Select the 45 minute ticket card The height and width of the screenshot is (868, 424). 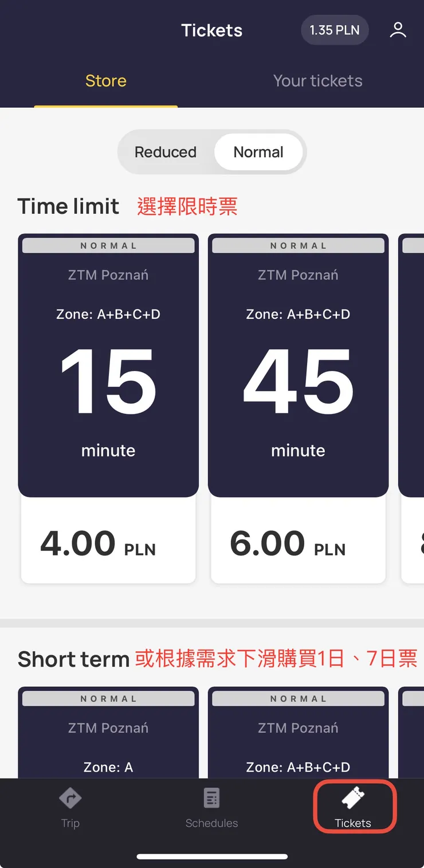[x=298, y=378]
